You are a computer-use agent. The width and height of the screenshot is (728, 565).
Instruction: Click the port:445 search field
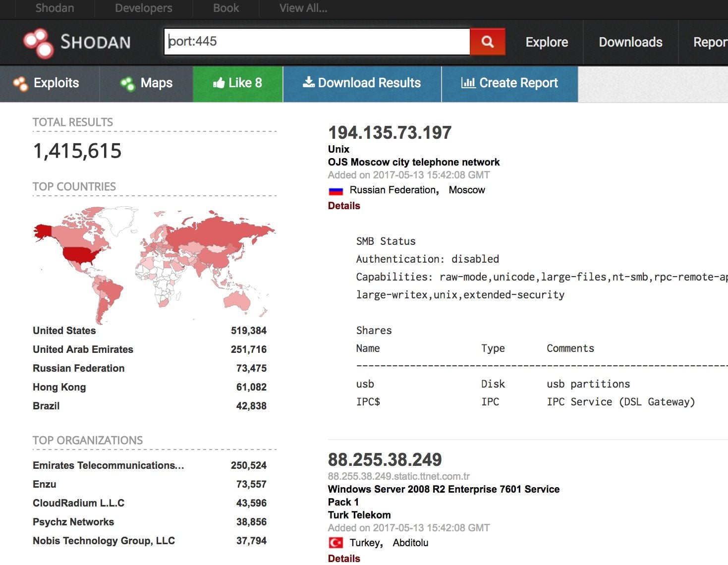(x=317, y=42)
